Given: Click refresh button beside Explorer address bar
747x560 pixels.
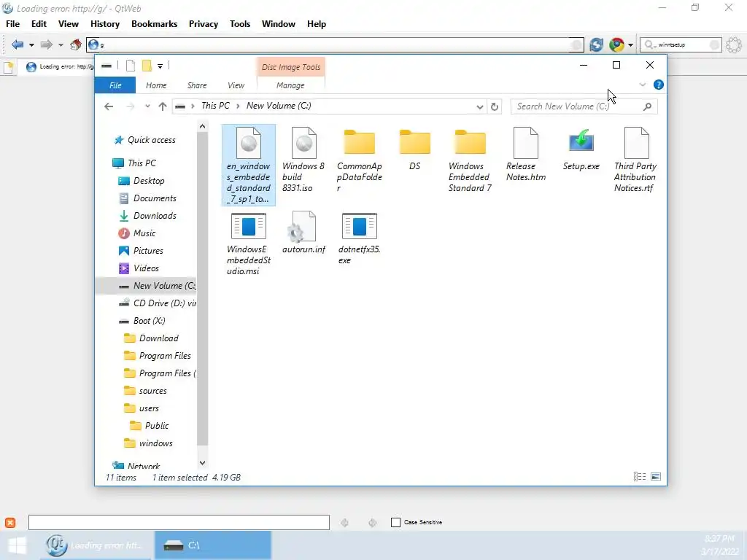Looking at the screenshot, I should (x=495, y=106).
